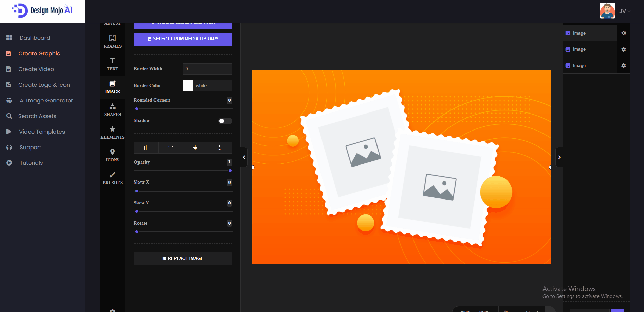Open the JV user account dropdown
This screenshot has width=644, height=312.
624,11
